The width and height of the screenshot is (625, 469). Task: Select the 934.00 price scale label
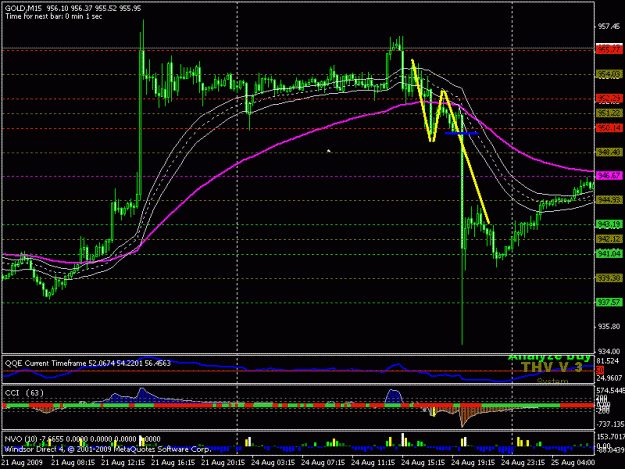click(x=609, y=351)
